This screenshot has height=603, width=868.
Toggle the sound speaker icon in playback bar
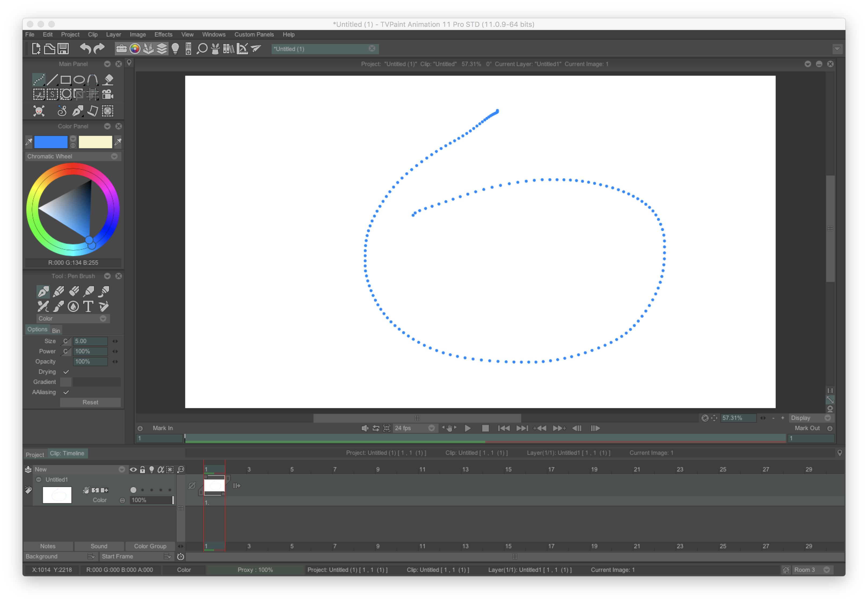tap(365, 428)
